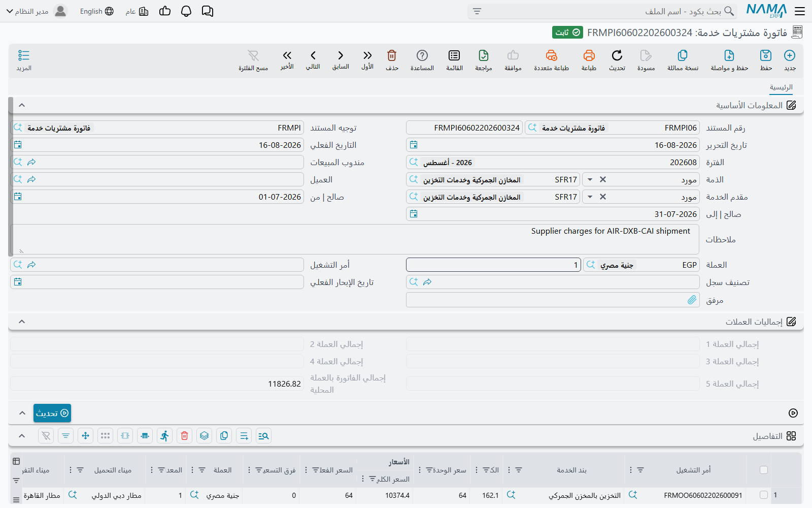Clear the مقدم الخدمة type with X
The image size is (812, 508).
pyautogui.click(x=603, y=197)
